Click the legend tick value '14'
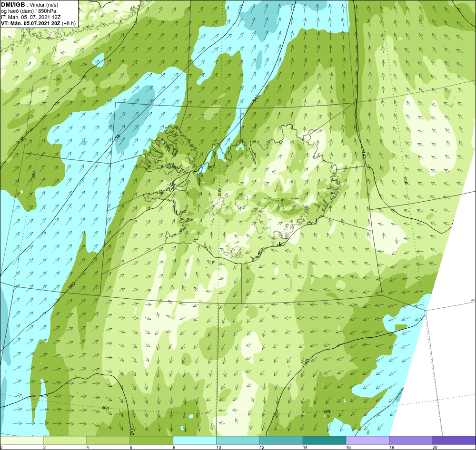Viewport: 476px width, 450px height. point(305,447)
